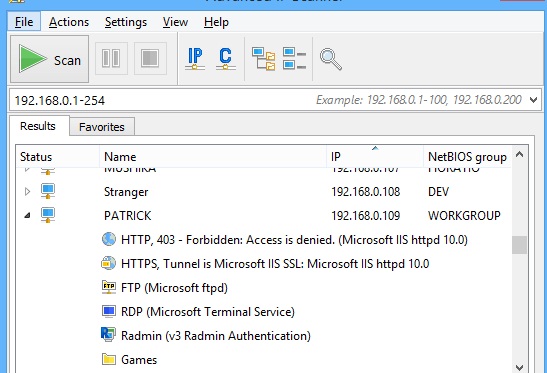The height and width of the screenshot is (373, 547).
Task: Open the File menu
Action: pos(24,22)
